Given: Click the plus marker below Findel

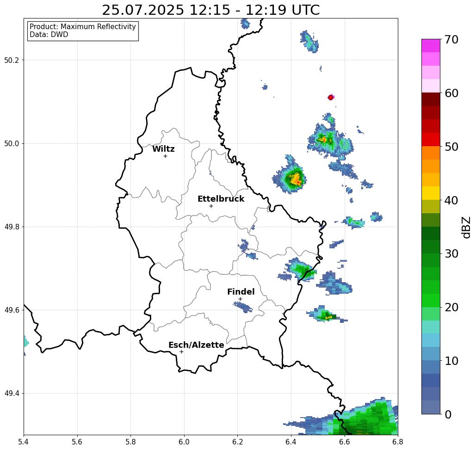Looking at the screenshot, I should click(240, 299).
